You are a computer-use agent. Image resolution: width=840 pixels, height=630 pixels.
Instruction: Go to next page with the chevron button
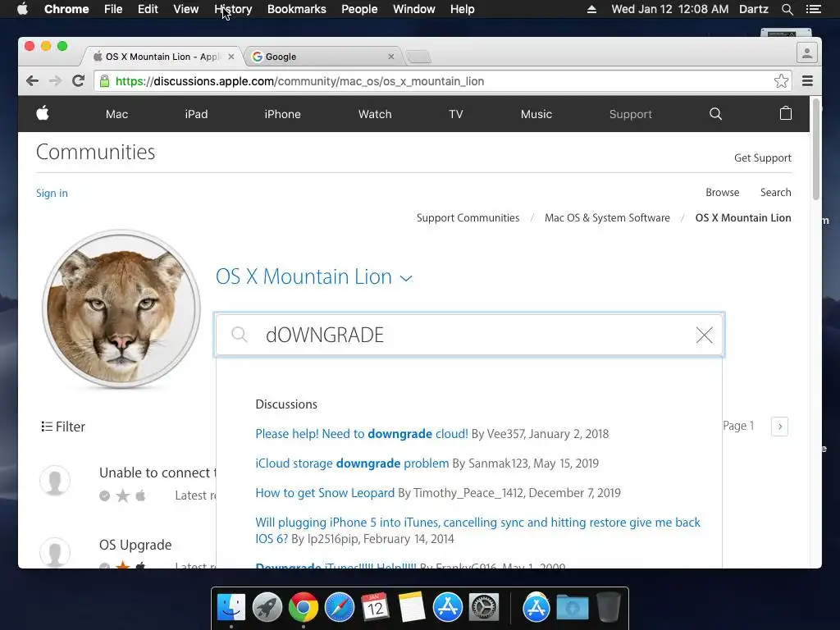[779, 427]
